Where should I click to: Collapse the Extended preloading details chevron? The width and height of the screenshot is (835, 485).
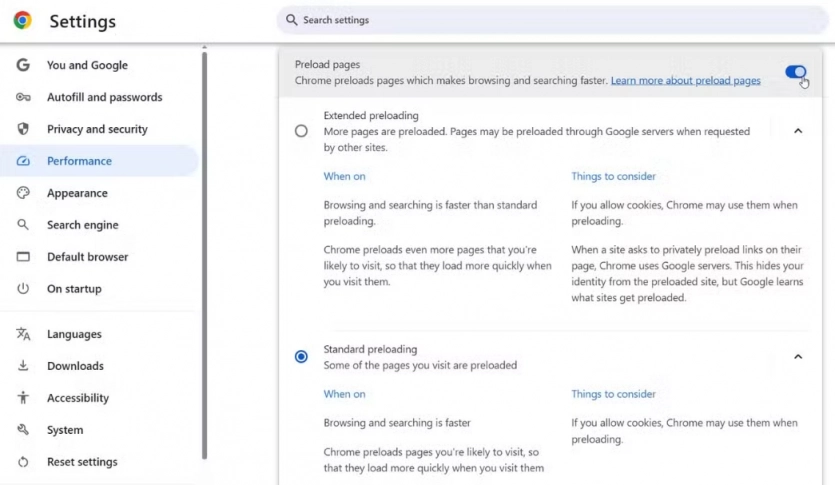coord(798,131)
